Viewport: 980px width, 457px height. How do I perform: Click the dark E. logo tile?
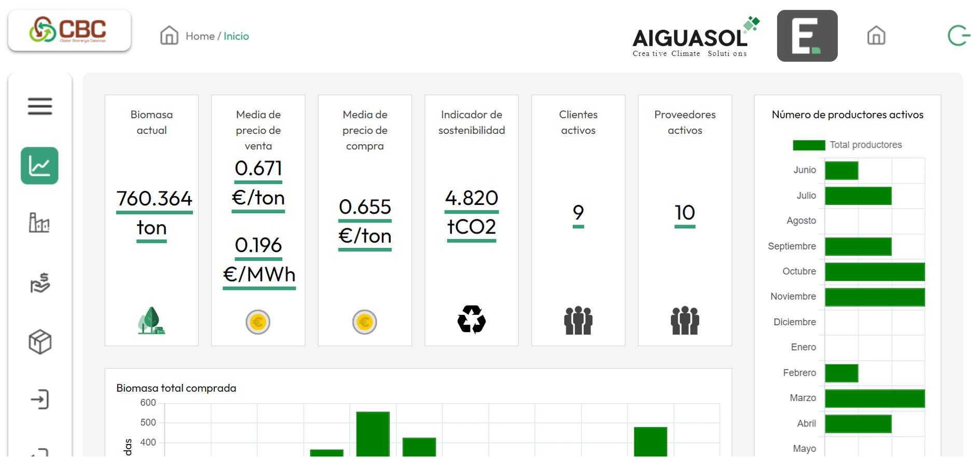[807, 36]
